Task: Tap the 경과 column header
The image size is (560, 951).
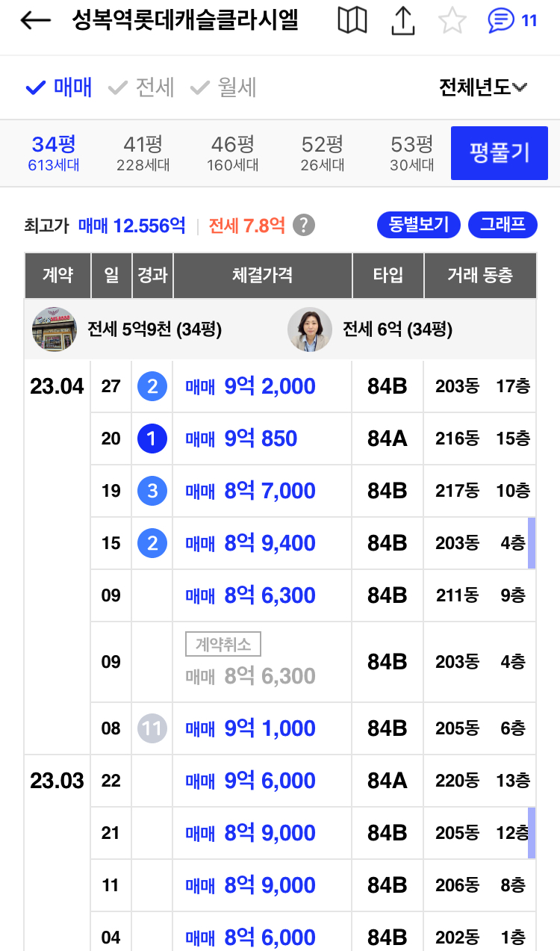Action: point(152,276)
